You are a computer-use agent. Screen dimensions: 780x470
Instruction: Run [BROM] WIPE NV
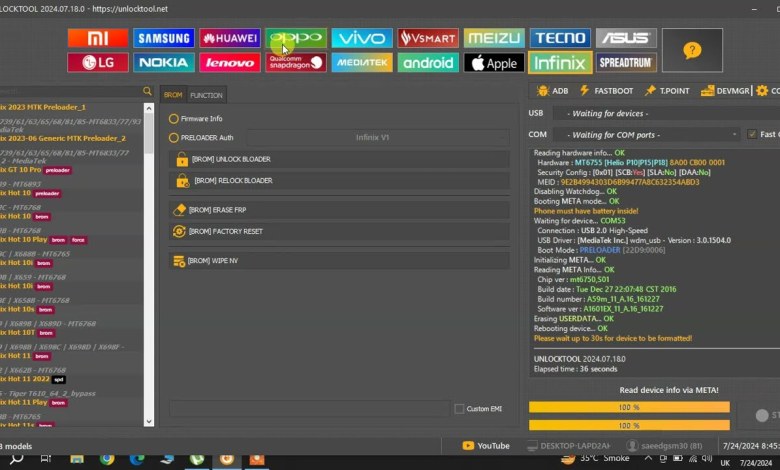coord(339,261)
